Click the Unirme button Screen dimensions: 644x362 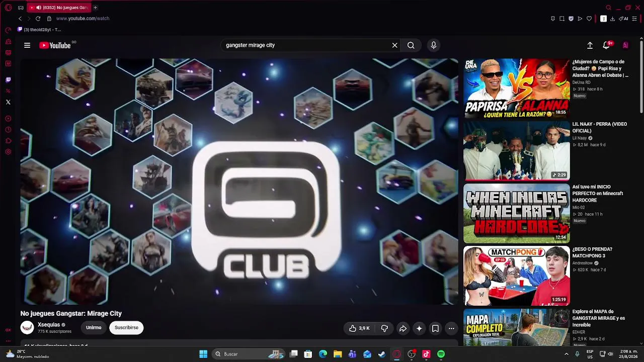tap(94, 328)
